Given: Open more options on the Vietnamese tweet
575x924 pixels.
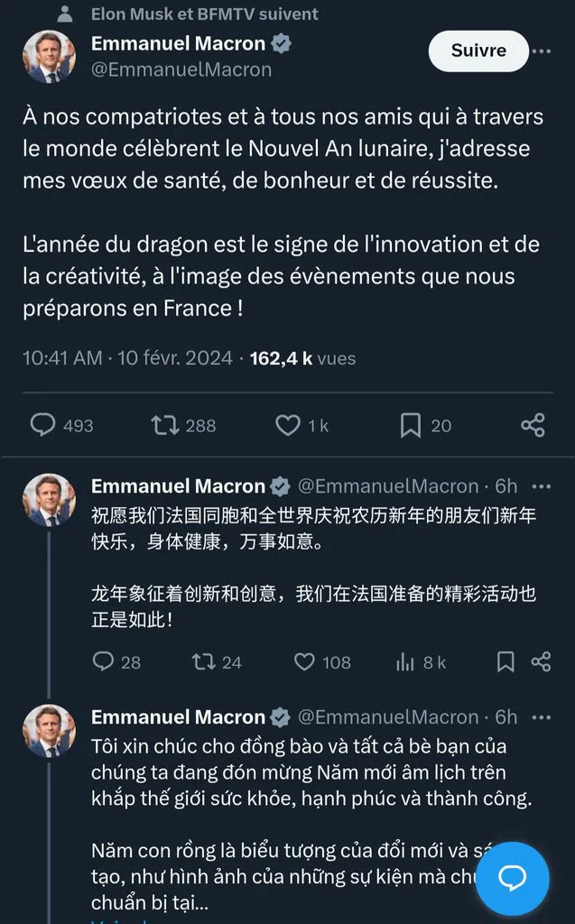Looking at the screenshot, I should coord(542,717).
